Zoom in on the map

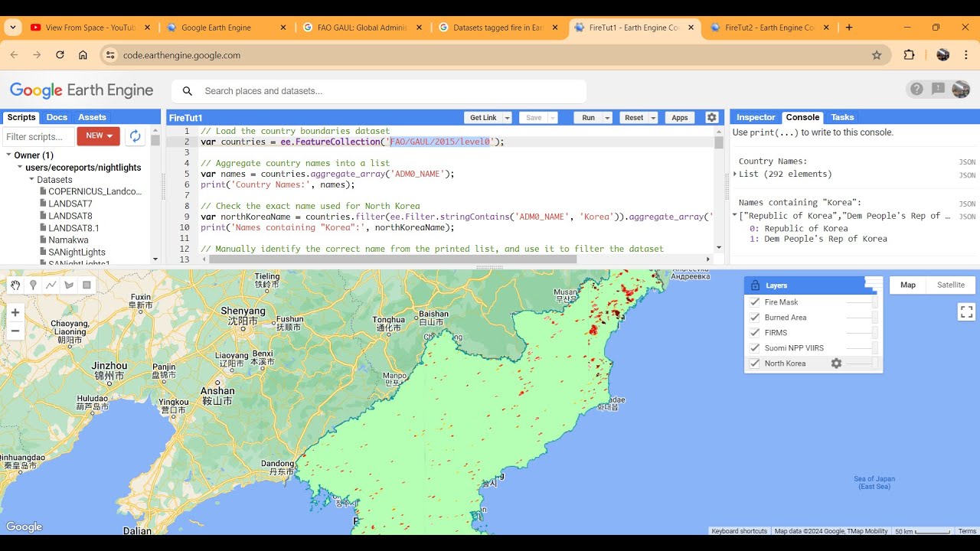point(15,312)
